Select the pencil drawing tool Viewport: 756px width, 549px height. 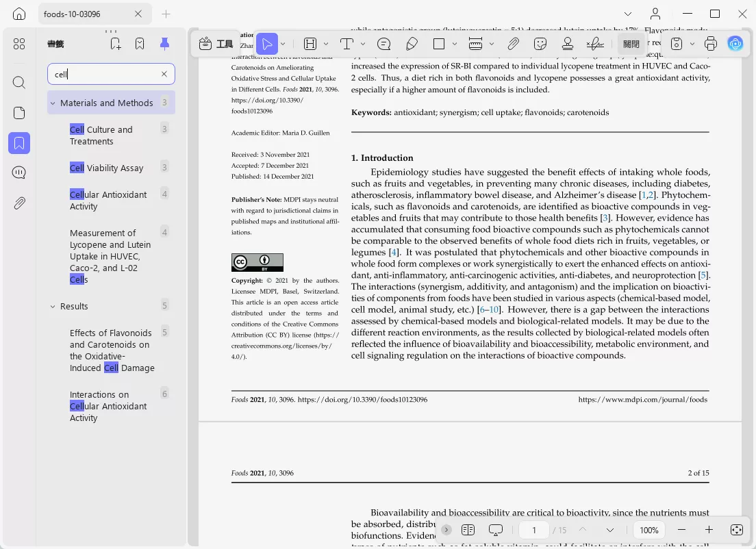click(412, 44)
